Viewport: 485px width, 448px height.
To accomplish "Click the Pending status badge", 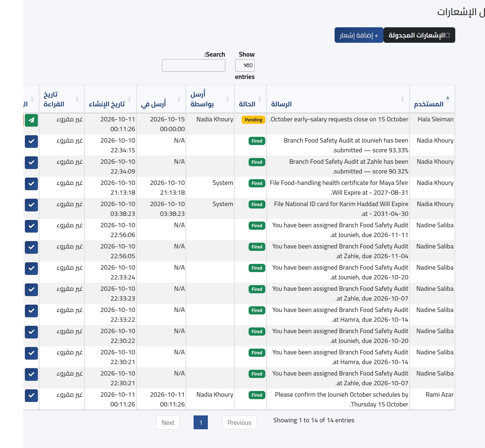I will (253, 120).
